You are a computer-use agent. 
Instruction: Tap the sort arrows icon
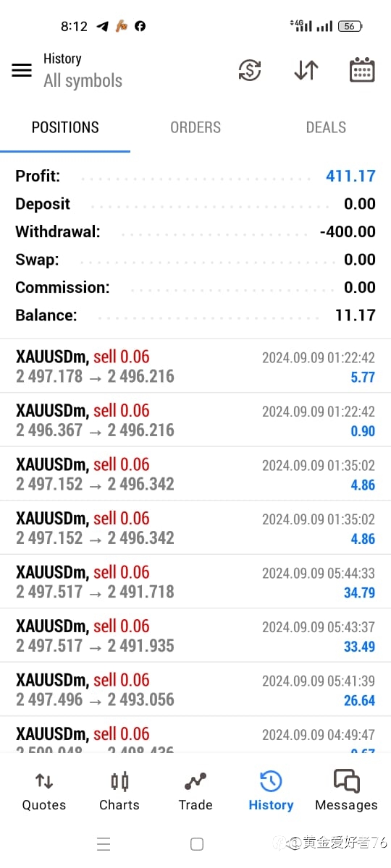click(306, 70)
